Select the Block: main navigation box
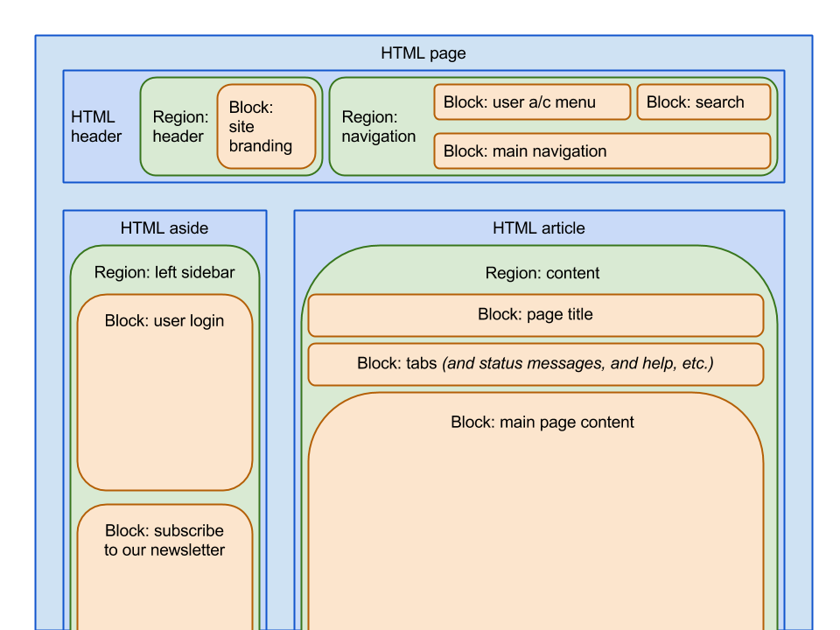 pyautogui.click(x=602, y=151)
